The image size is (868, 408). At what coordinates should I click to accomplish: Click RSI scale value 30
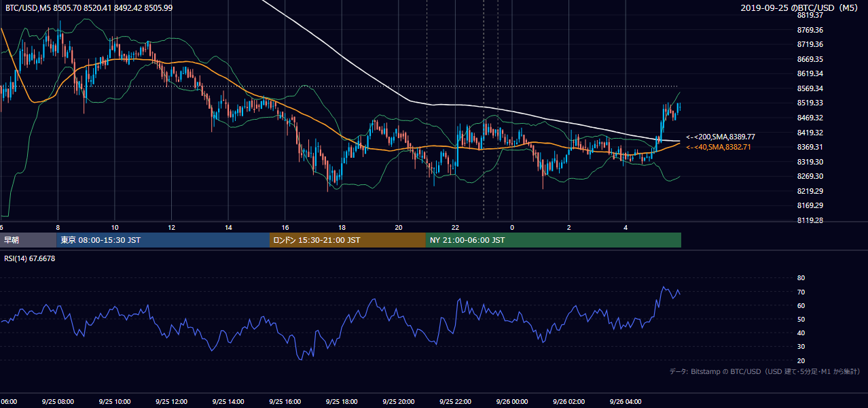pos(801,347)
